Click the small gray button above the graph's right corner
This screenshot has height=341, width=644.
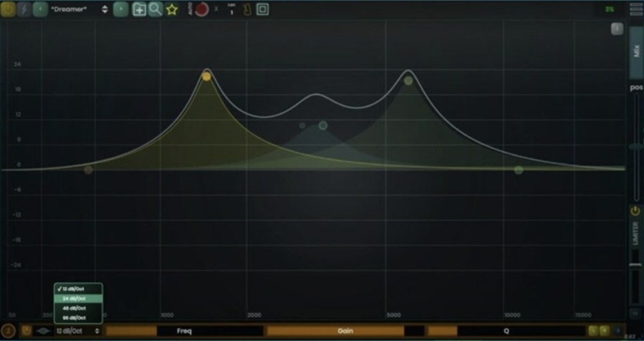[617, 29]
